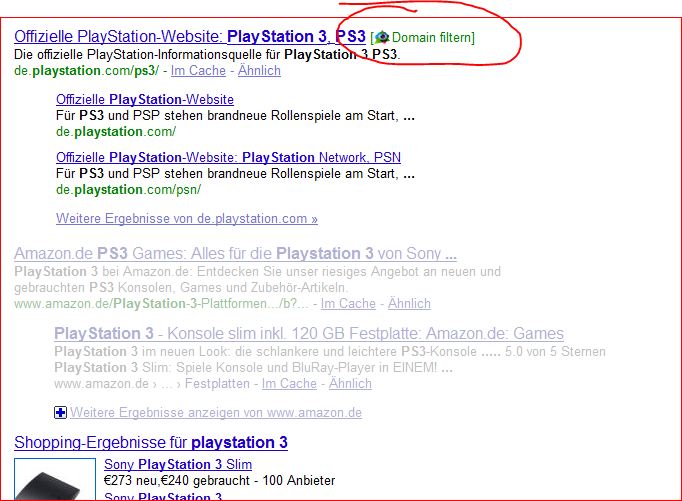This screenshot has width=682, height=501.
Task: Open 'Im Cache' link for de.playstation.com/ps3/
Action: [x=198, y=70]
